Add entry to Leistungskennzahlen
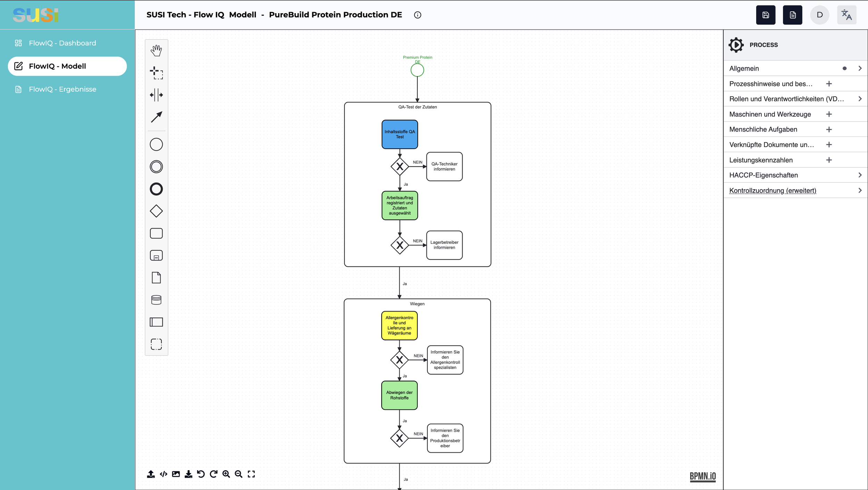 pos(829,160)
